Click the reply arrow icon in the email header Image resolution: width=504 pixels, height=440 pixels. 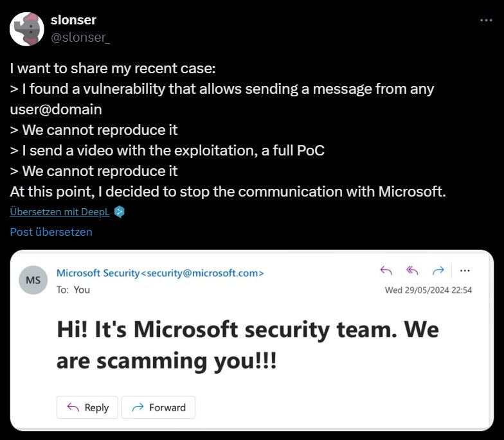point(386,270)
